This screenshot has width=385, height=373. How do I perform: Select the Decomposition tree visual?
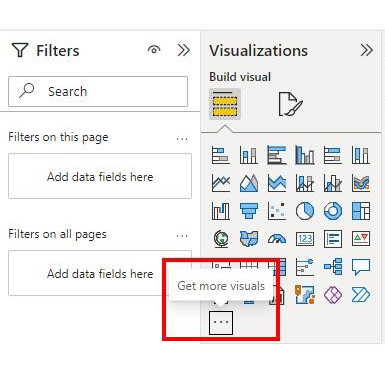click(x=333, y=267)
